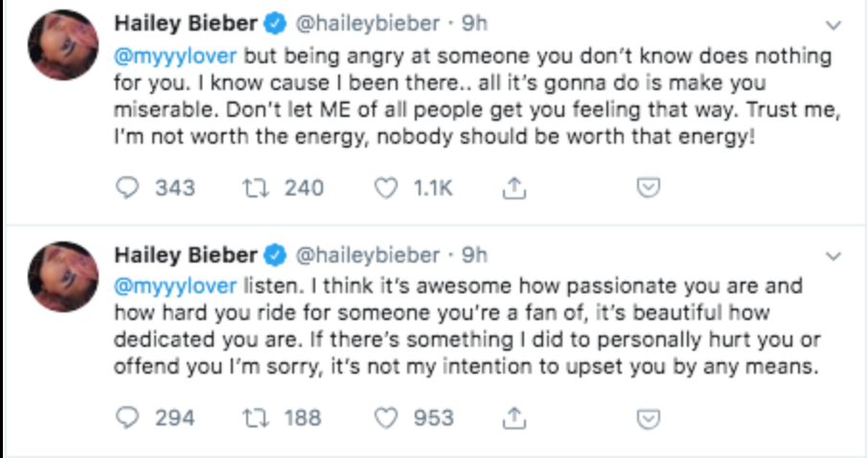Open the 9h timestamp on first tweet

(473, 23)
